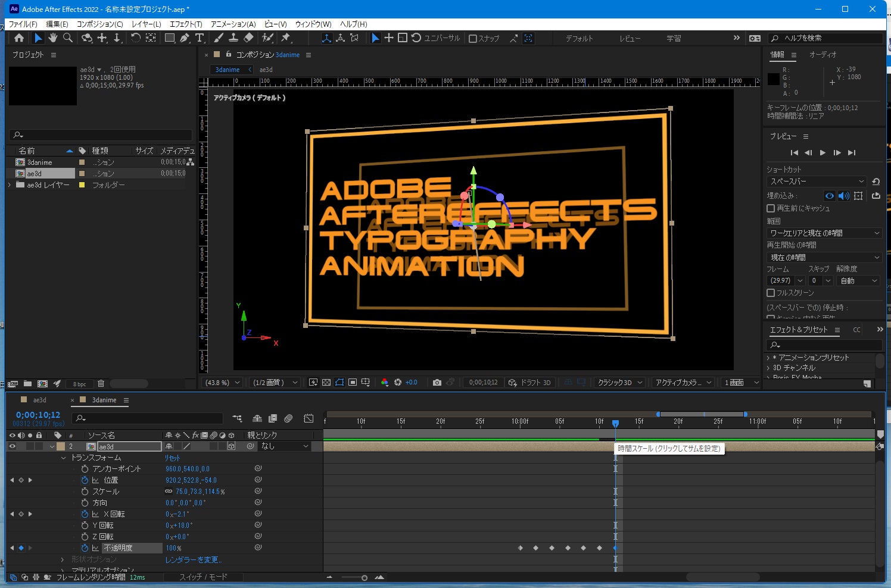Screen dimensions: 891x588
Task: Click the new composition icon in Project panel
Action: click(42, 384)
